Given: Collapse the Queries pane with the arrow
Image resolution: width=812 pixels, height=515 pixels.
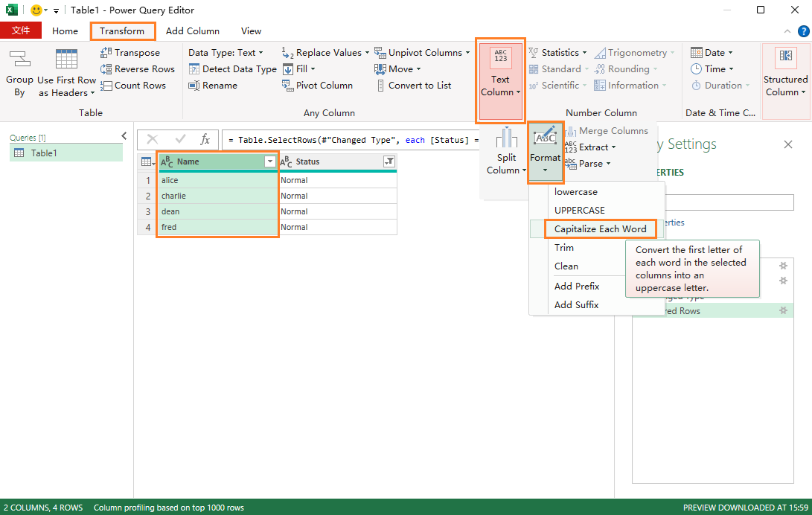Looking at the screenshot, I should coord(124,135).
